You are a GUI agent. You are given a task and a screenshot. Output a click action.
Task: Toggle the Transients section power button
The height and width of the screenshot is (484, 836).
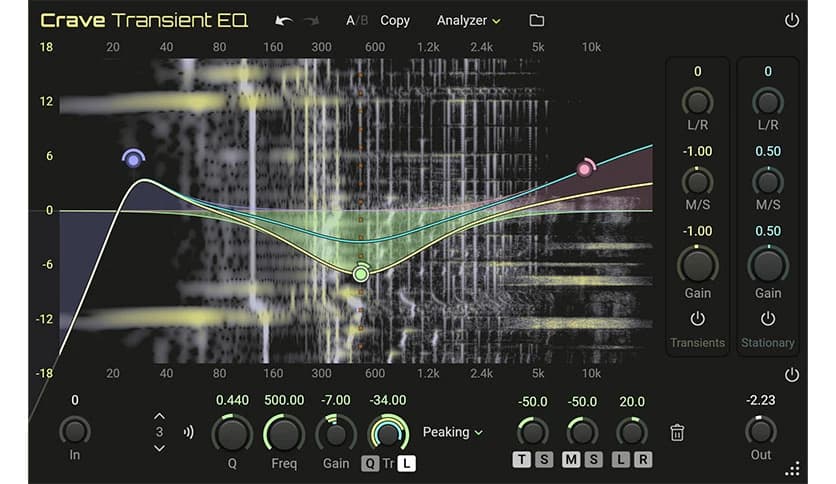click(697, 319)
